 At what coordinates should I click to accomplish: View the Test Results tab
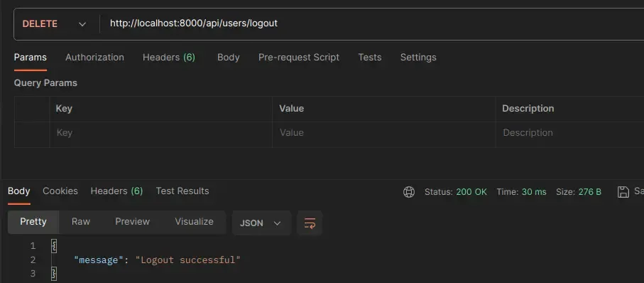(x=182, y=191)
